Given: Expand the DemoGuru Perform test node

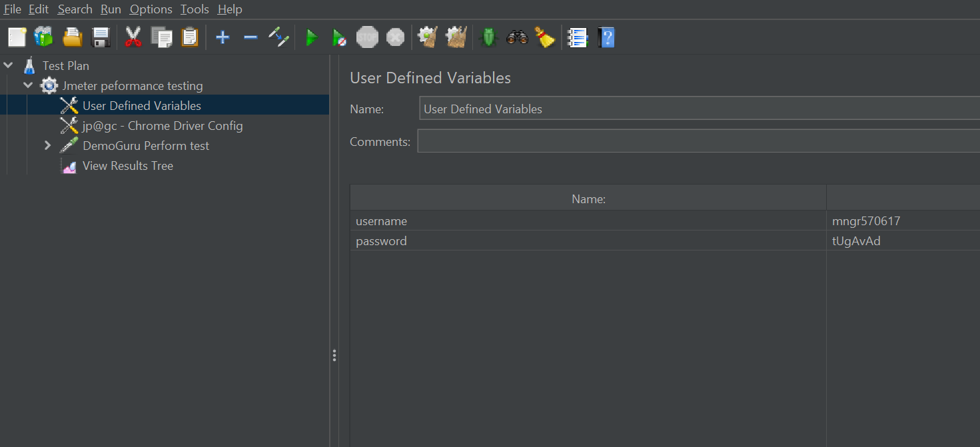Looking at the screenshot, I should click(x=47, y=145).
